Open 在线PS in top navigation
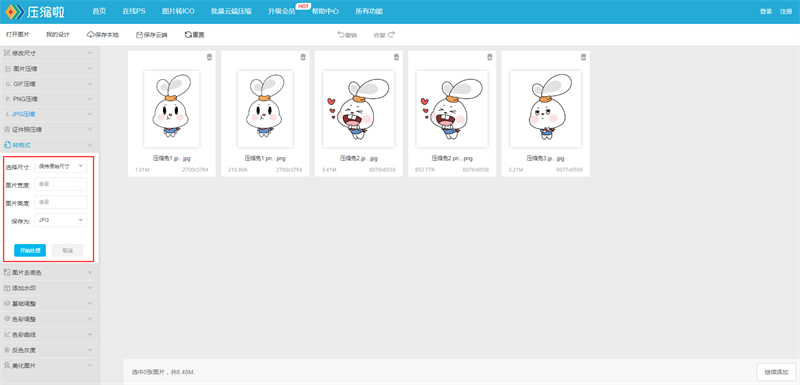 134,11
